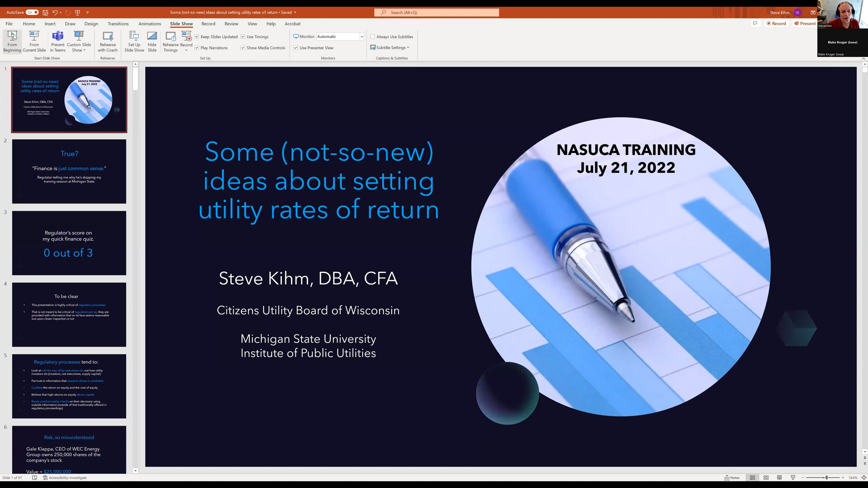Click Ribbon Display Options icon in title bar
868x488 pixels.
point(813,12)
